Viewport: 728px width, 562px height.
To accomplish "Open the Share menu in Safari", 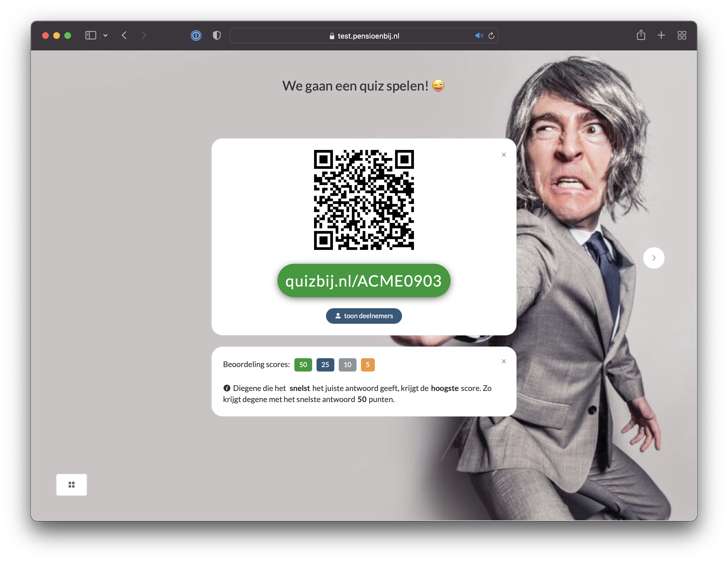I will (x=641, y=35).
